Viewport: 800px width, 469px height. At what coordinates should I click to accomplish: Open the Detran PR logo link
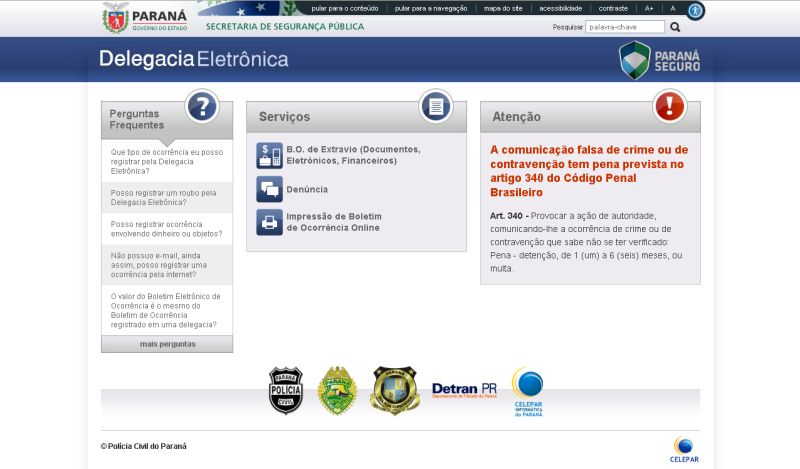tap(464, 390)
